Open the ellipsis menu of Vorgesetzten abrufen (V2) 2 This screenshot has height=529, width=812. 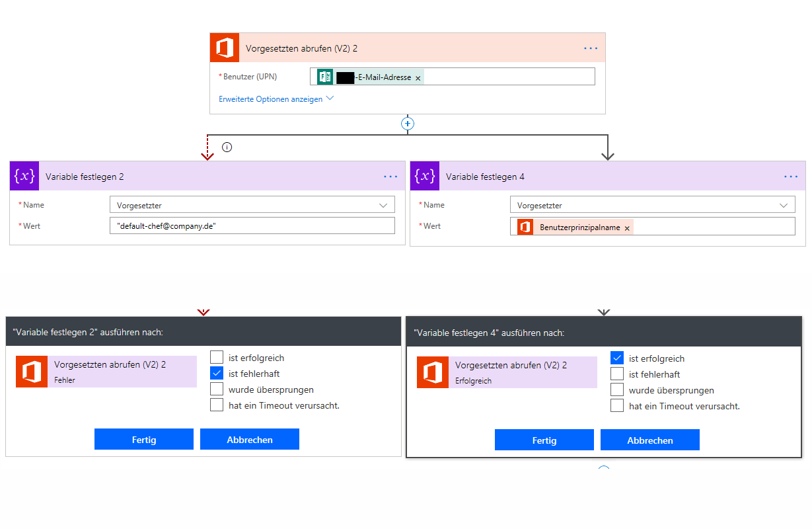point(590,47)
